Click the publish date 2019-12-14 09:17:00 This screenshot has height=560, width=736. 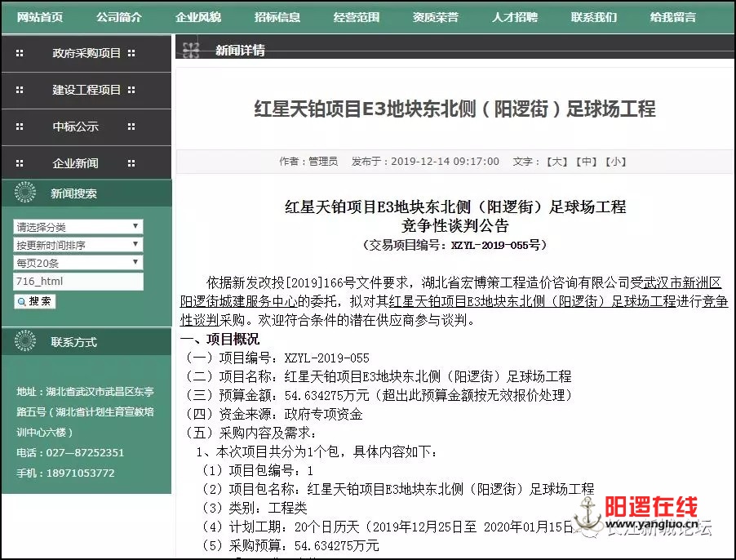click(445, 162)
